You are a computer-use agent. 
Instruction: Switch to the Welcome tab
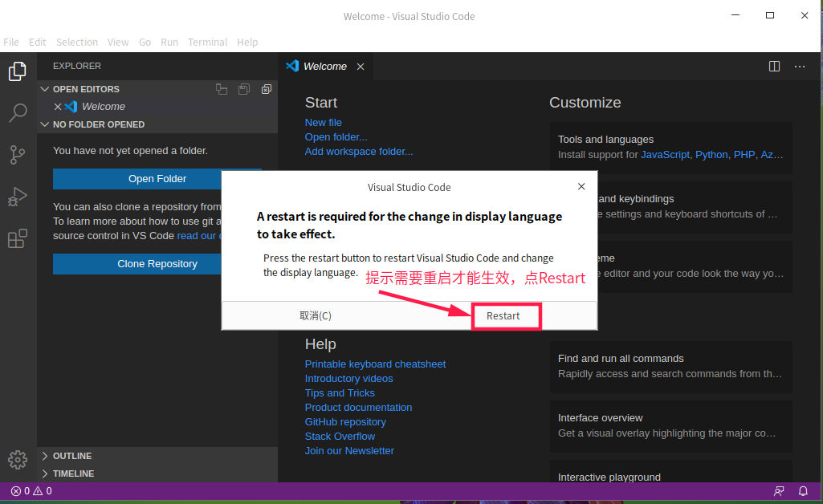click(x=325, y=67)
